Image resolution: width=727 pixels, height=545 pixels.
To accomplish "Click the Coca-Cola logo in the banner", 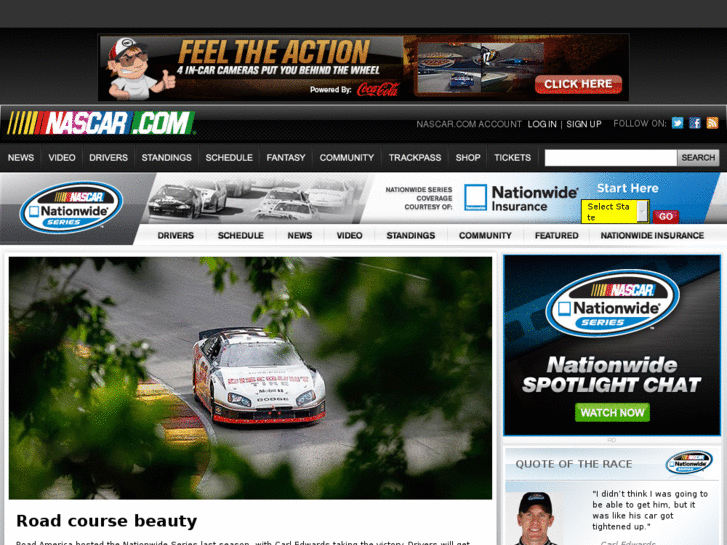I will pyautogui.click(x=378, y=89).
